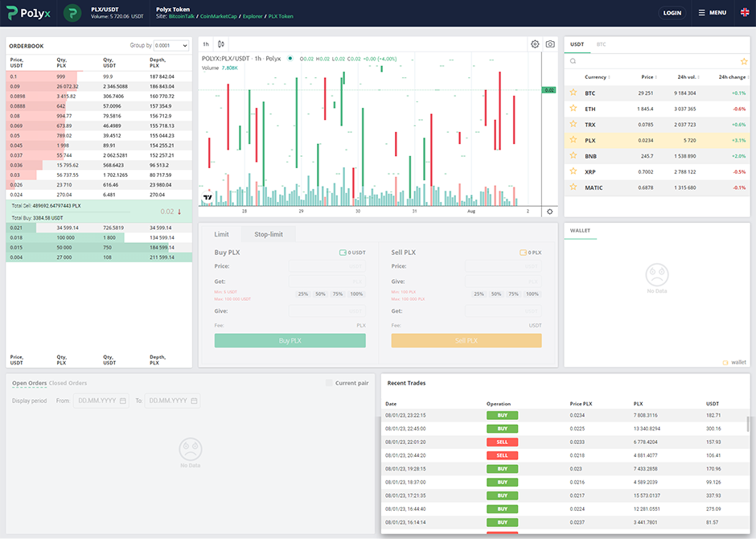756x539 pixels.
Task: Toggle favorites filter star at search bar
Action: (x=744, y=61)
